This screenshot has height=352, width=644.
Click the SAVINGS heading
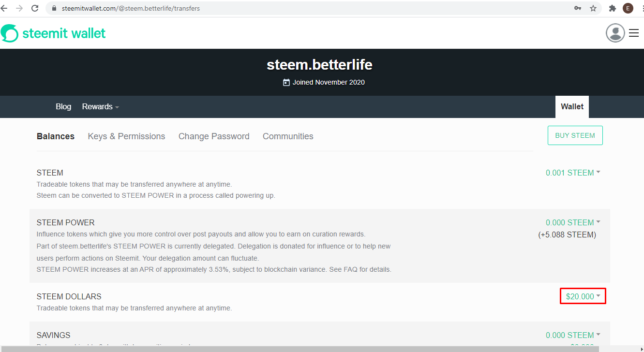[x=54, y=335]
